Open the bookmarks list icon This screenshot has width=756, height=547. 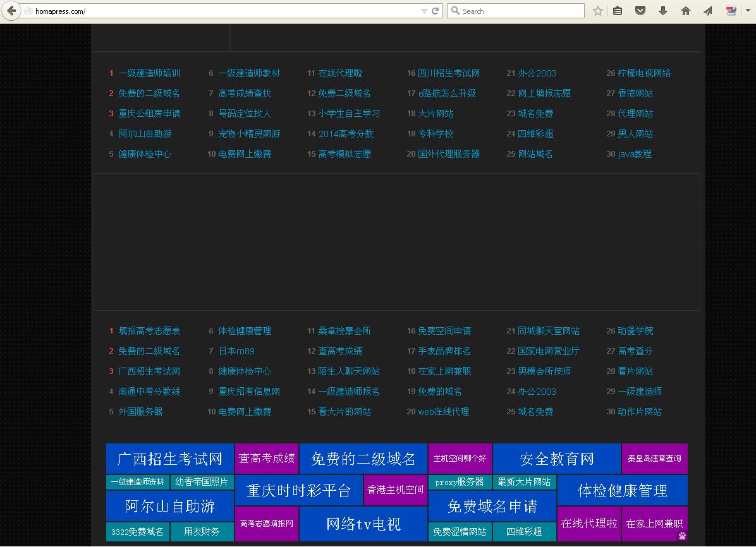[618, 11]
